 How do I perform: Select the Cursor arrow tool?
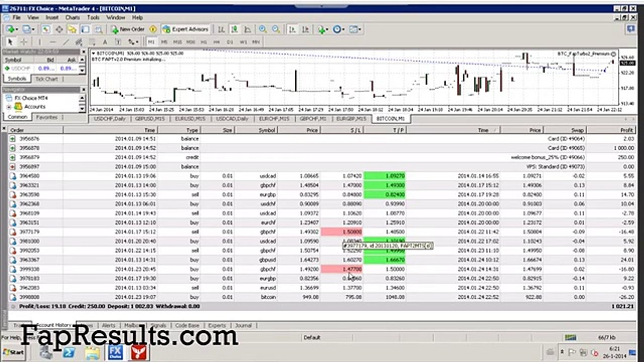coord(10,42)
